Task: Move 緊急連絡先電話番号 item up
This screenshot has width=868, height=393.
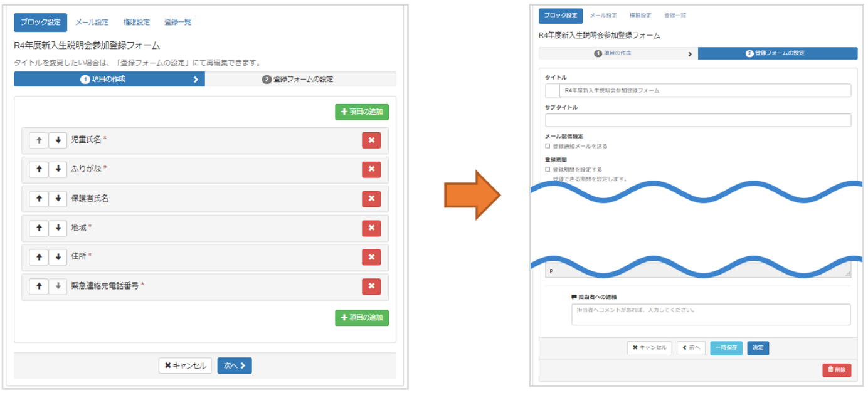Action: (39, 286)
